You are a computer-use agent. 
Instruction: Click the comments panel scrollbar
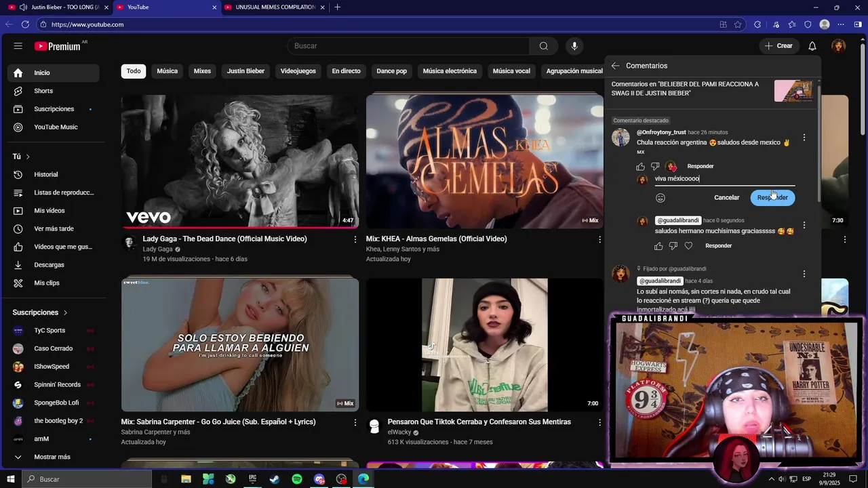(818, 142)
